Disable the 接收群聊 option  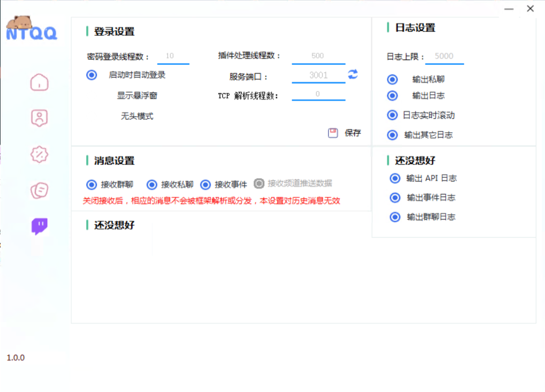coord(91,183)
